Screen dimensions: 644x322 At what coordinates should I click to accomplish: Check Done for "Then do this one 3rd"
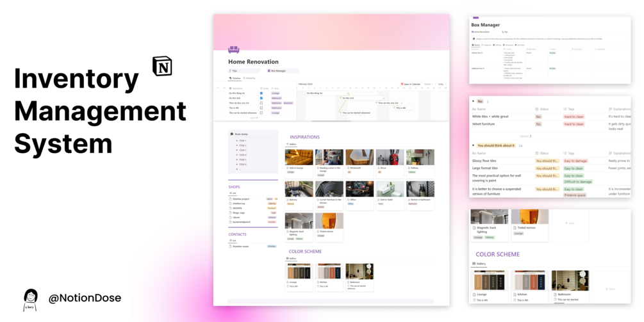261,103
